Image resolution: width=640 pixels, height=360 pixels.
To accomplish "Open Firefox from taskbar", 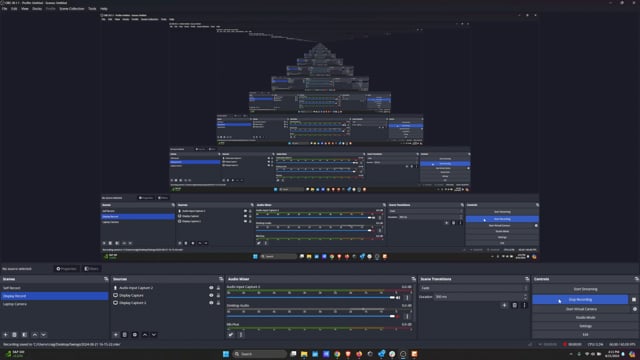I will point(359,354).
